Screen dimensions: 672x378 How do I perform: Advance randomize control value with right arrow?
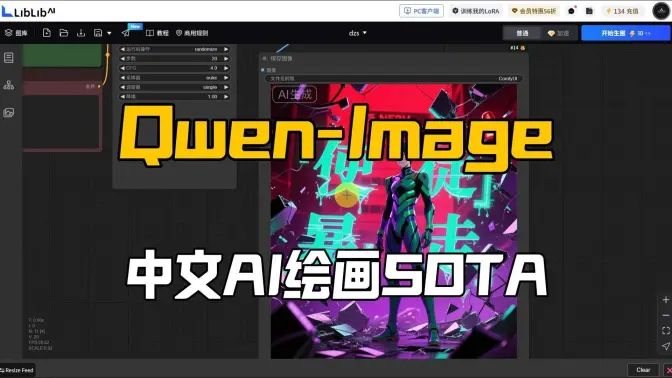coord(226,49)
